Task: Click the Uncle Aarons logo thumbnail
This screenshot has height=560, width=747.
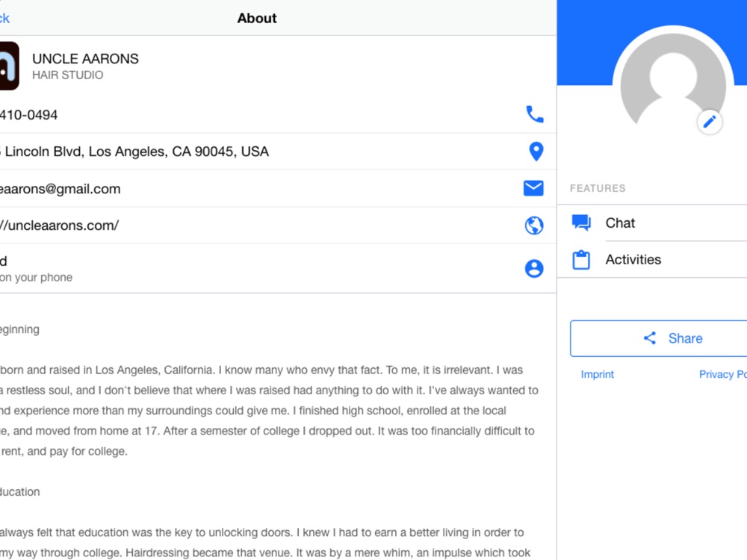Action: tap(9, 66)
